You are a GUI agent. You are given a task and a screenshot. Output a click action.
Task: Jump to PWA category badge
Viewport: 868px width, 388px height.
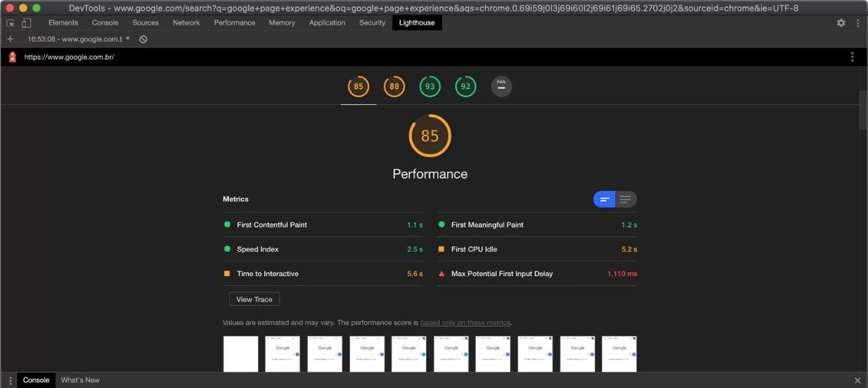[x=501, y=87]
